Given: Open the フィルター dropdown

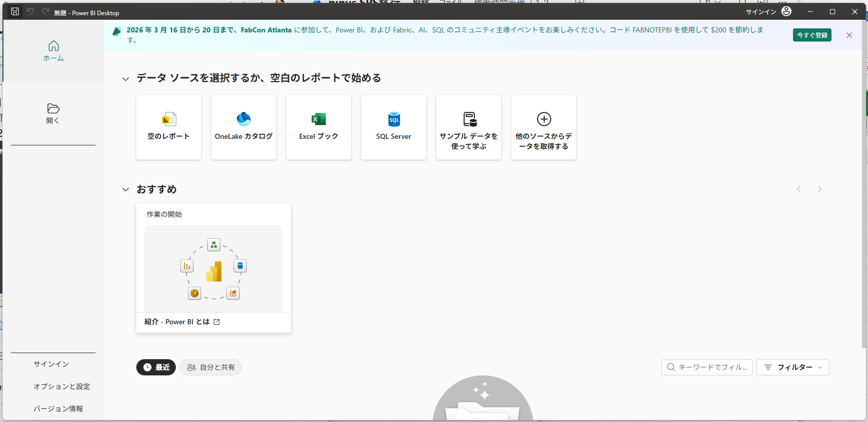Looking at the screenshot, I should coord(792,367).
